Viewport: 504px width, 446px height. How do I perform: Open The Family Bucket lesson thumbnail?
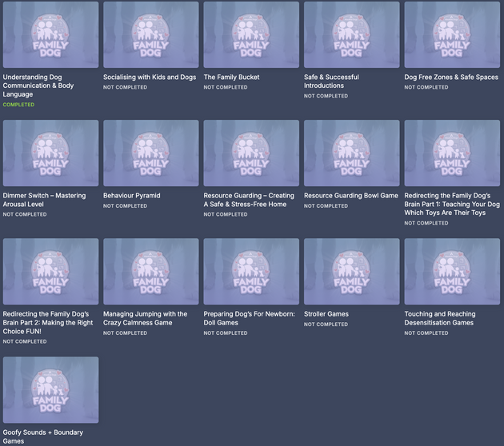pos(251,34)
